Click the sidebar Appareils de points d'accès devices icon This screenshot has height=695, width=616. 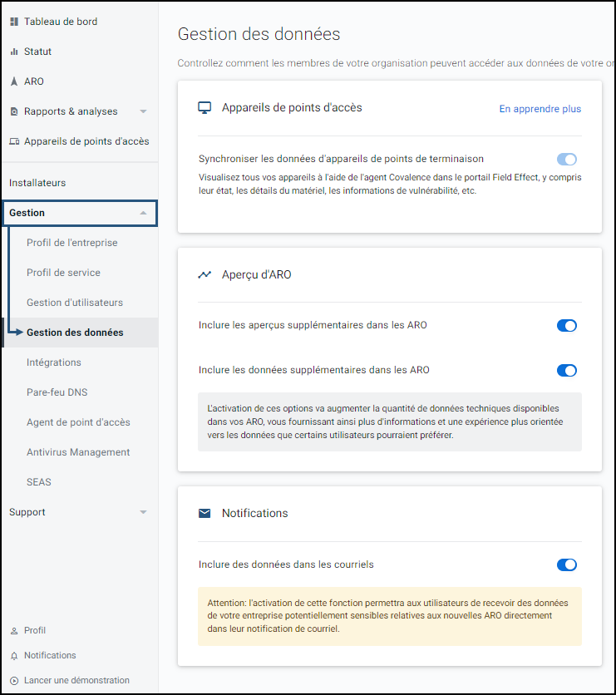click(x=14, y=141)
